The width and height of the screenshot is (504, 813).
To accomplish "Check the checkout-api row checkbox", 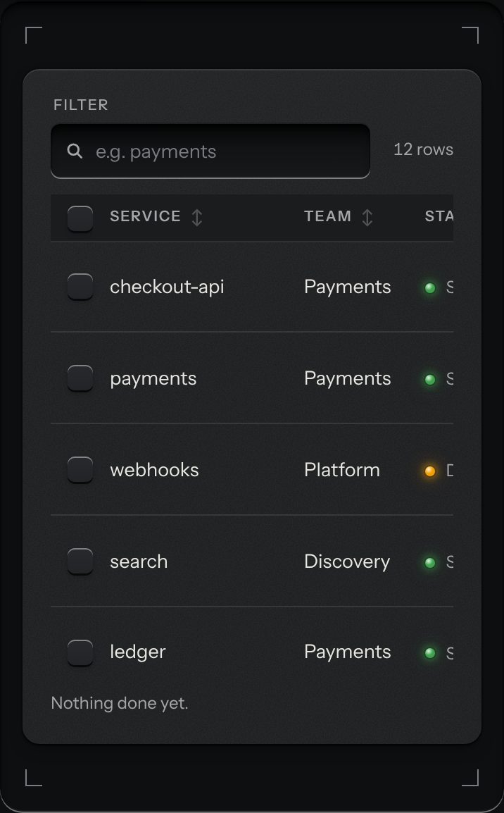I will tap(80, 286).
